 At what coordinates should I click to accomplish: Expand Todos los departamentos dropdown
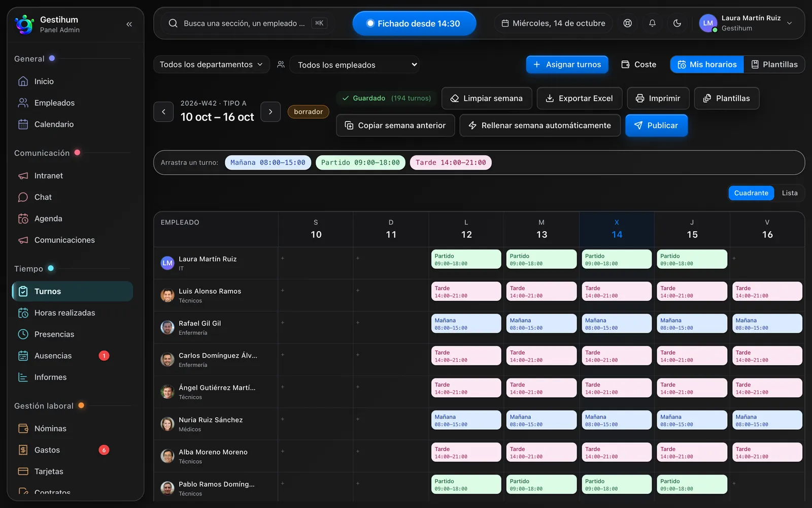click(212, 65)
